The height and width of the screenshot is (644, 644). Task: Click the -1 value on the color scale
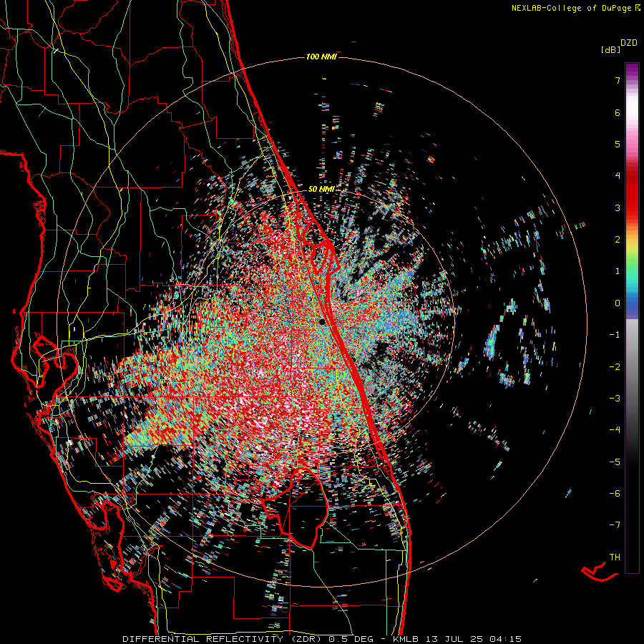615,335
